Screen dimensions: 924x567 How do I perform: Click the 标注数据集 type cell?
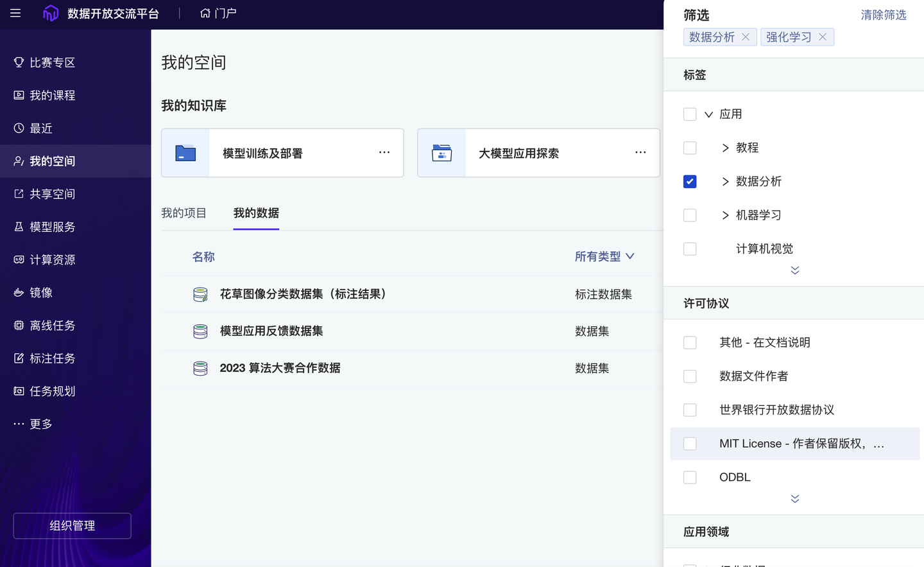(x=603, y=294)
